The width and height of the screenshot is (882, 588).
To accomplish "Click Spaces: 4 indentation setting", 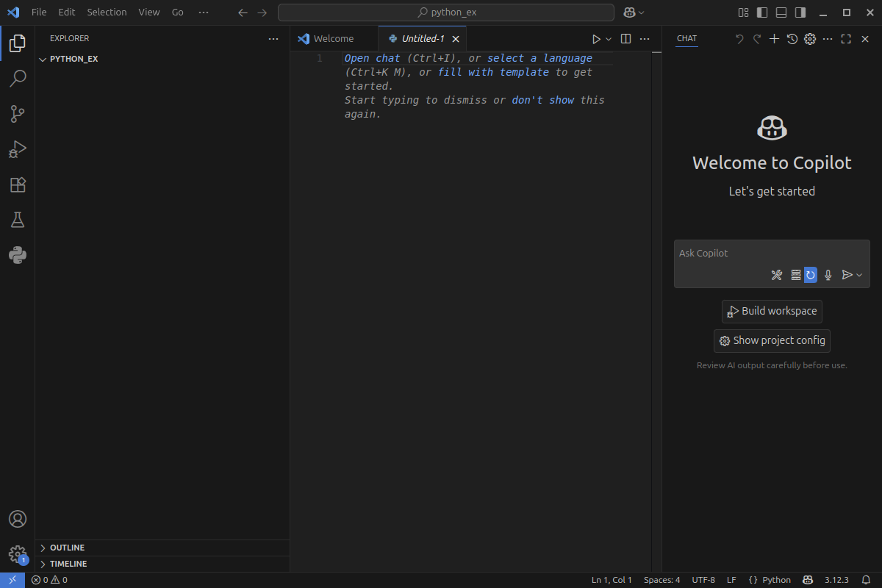I will [661, 580].
